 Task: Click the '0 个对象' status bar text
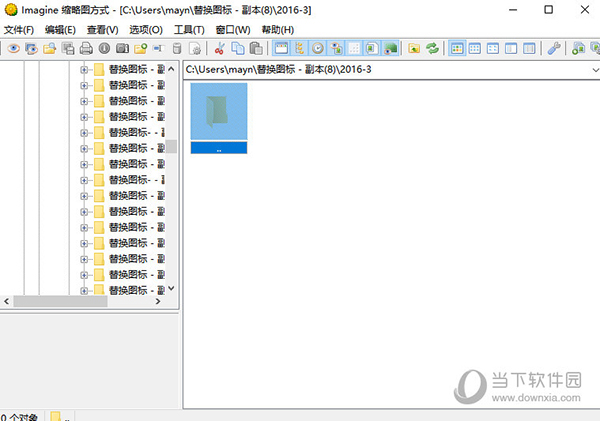(x=20, y=417)
